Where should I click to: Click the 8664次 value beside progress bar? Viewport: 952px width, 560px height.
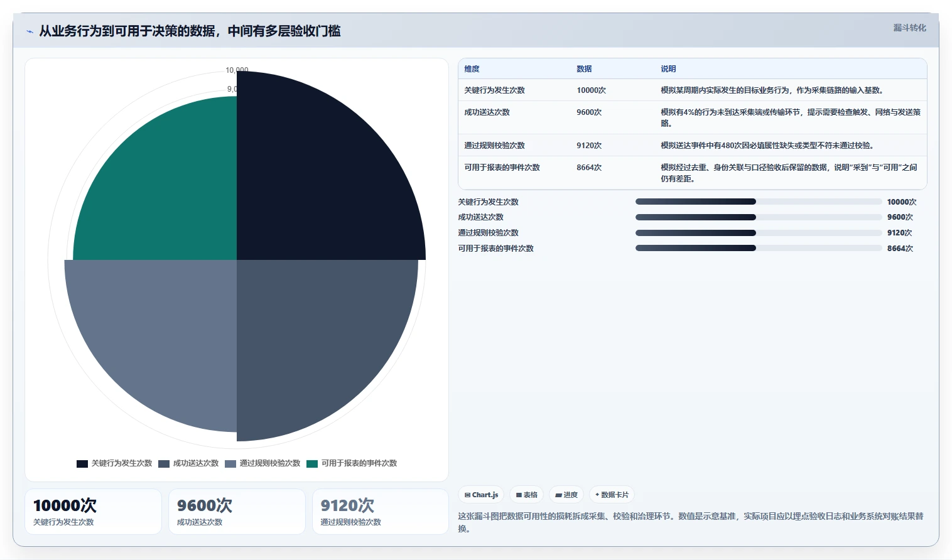click(900, 249)
